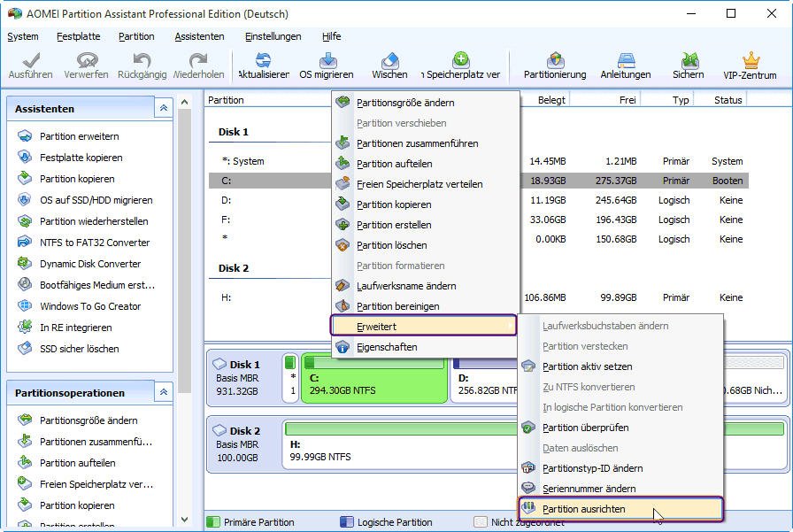Click the Aktualisieren refresh icon
793x532 pixels.
pos(263,60)
